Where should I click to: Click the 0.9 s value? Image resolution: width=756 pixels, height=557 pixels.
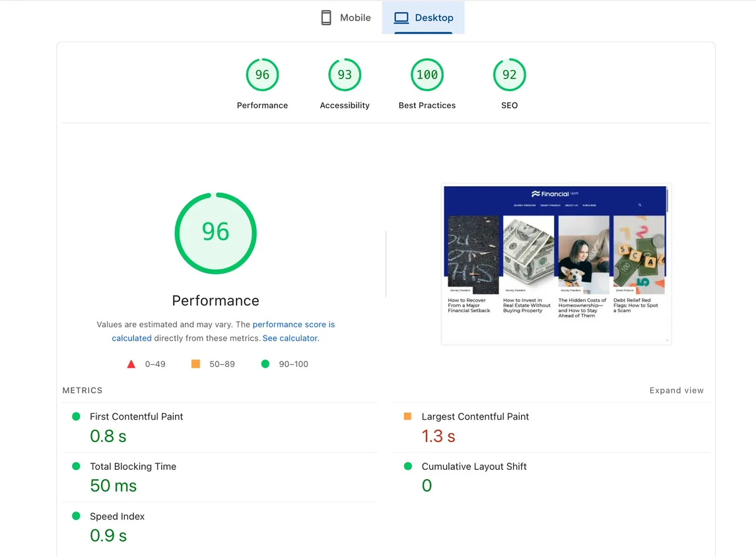pyautogui.click(x=108, y=535)
